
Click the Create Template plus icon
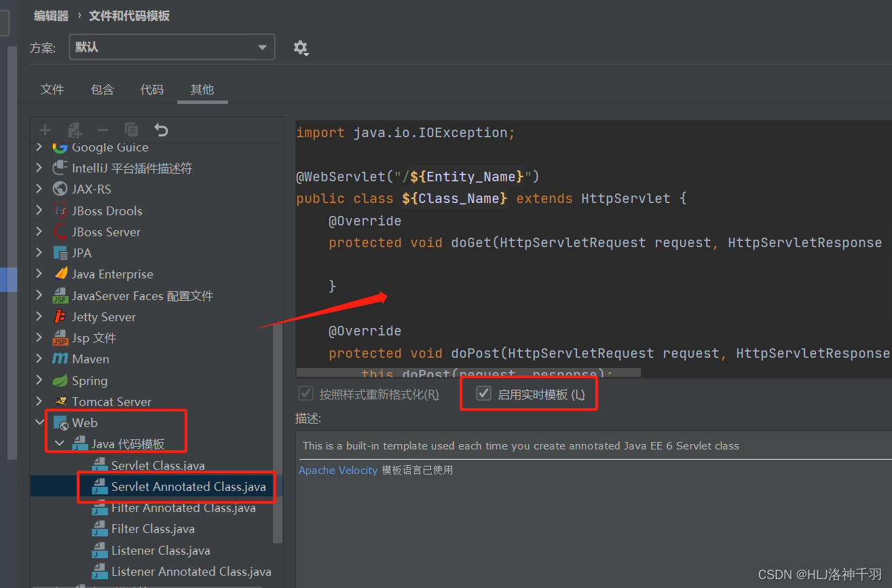pyautogui.click(x=45, y=130)
